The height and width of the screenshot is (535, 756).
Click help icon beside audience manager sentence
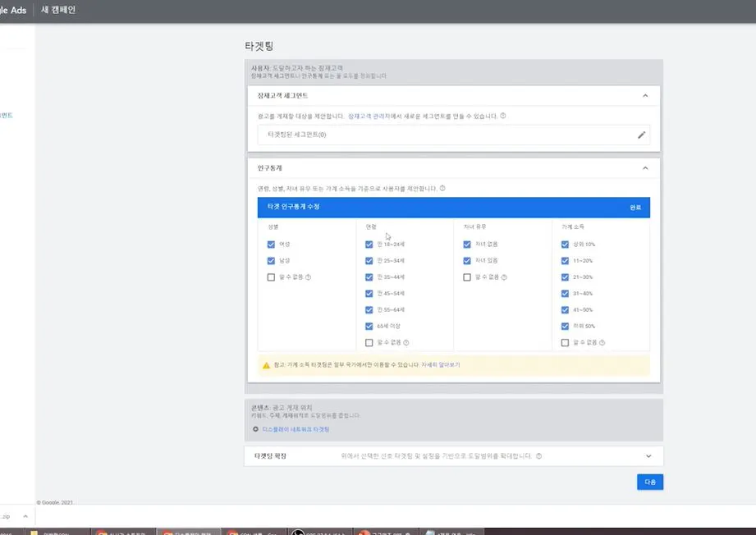coord(503,116)
